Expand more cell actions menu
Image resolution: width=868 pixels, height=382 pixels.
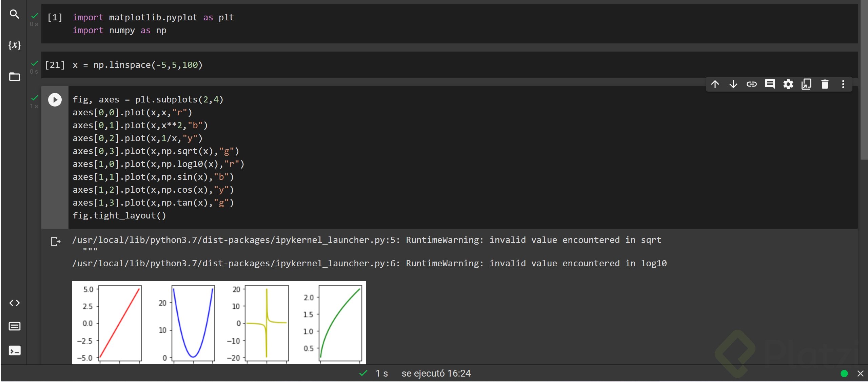tap(843, 84)
